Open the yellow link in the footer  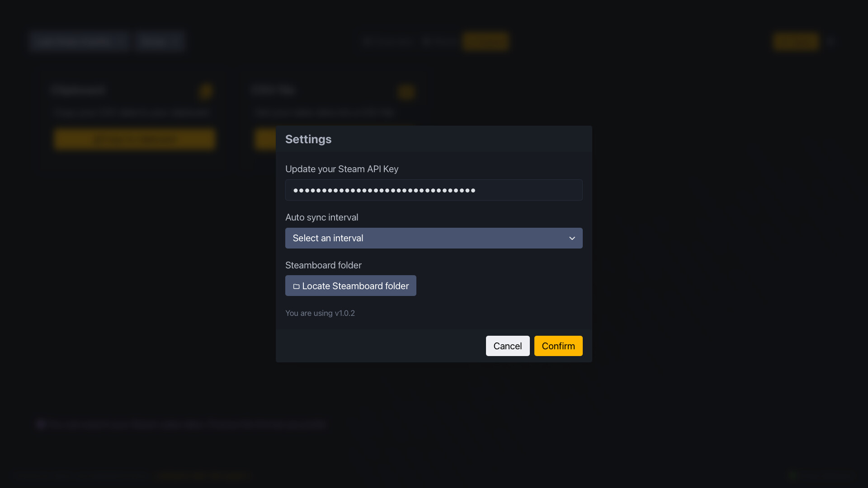pos(203,476)
